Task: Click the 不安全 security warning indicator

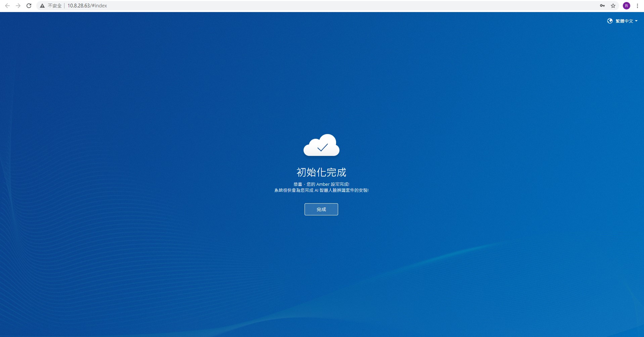Action: pyautogui.click(x=51, y=6)
